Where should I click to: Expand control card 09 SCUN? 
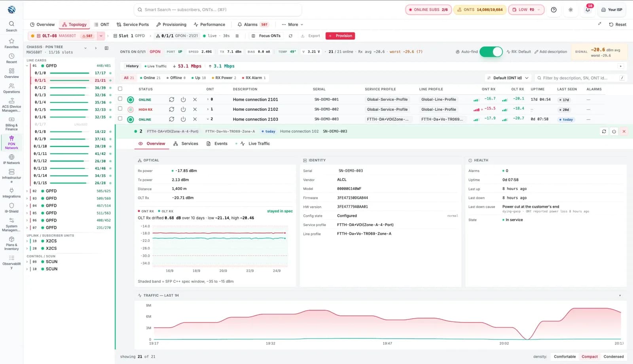pos(27,262)
